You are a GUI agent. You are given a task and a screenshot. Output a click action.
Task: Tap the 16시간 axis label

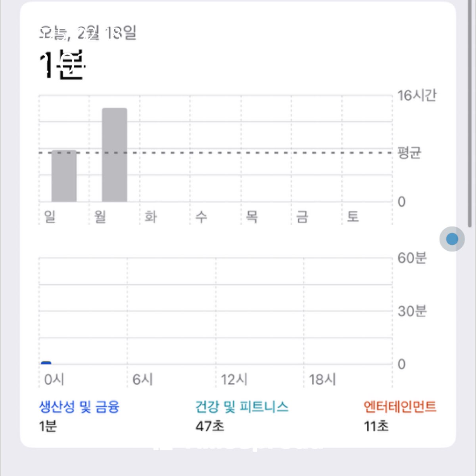416,95
